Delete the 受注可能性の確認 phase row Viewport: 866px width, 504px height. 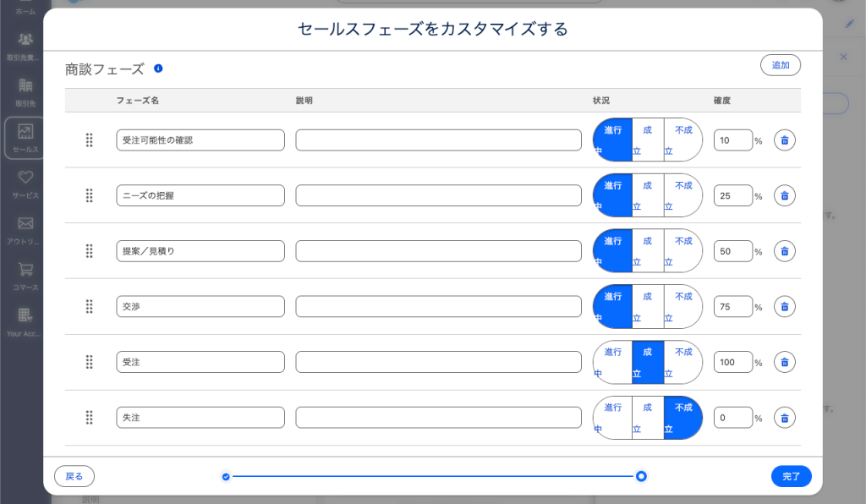pyautogui.click(x=784, y=140)
